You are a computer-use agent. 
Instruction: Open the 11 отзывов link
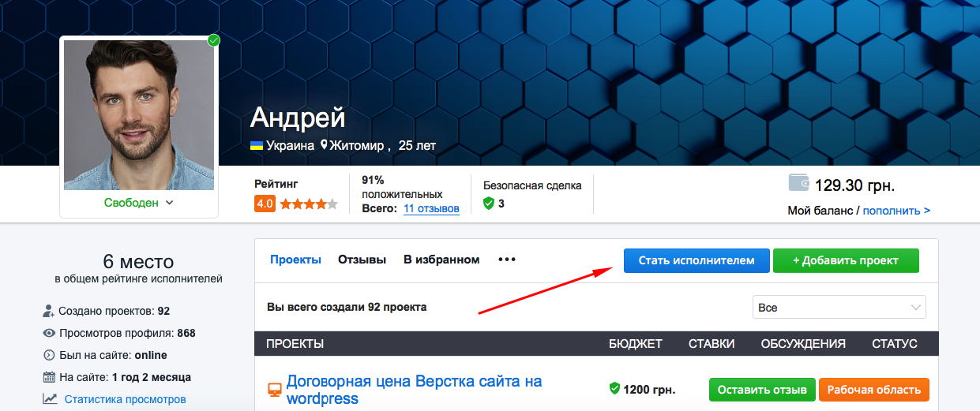pos(431,209)
